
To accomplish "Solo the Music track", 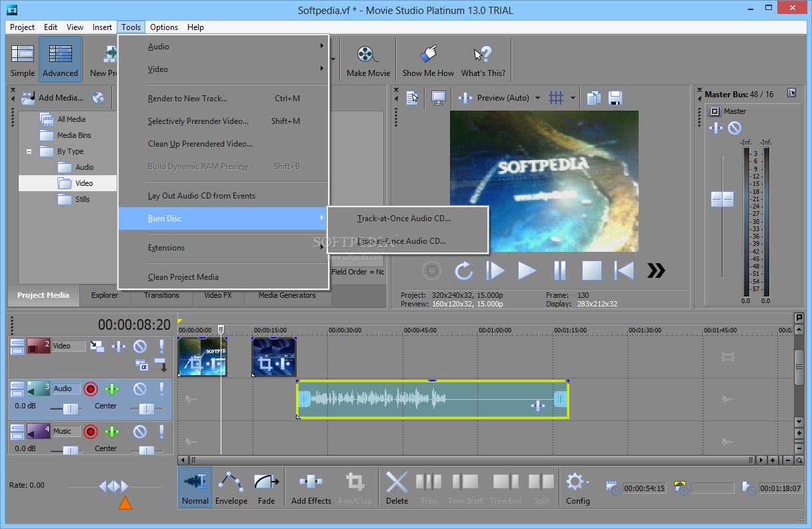I will tap(161, 432).
